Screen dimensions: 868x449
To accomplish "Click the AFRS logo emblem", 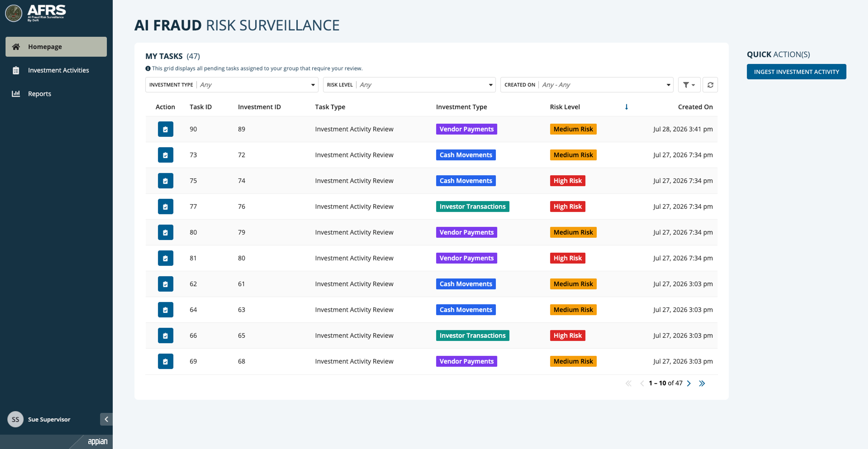I will pos(14,14).
